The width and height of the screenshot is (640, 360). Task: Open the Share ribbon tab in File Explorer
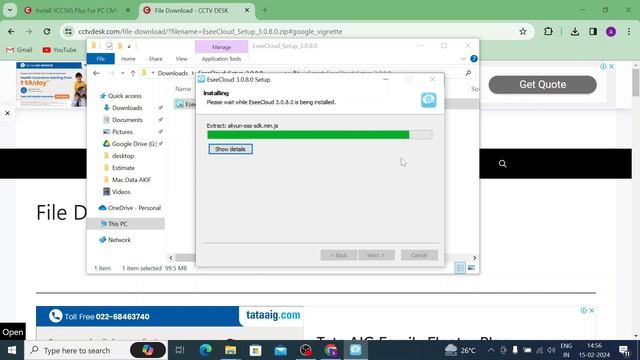156,59
